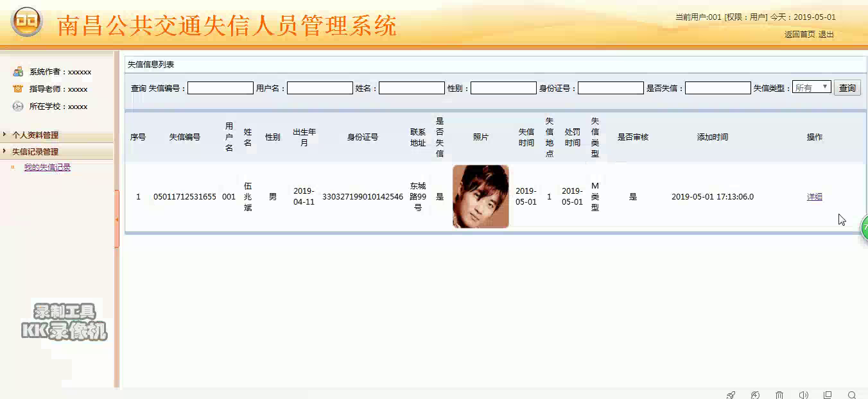Click the 出生年月 column header
The width and height of the screenshot is (868, 399).
click(x=304, y=137)
